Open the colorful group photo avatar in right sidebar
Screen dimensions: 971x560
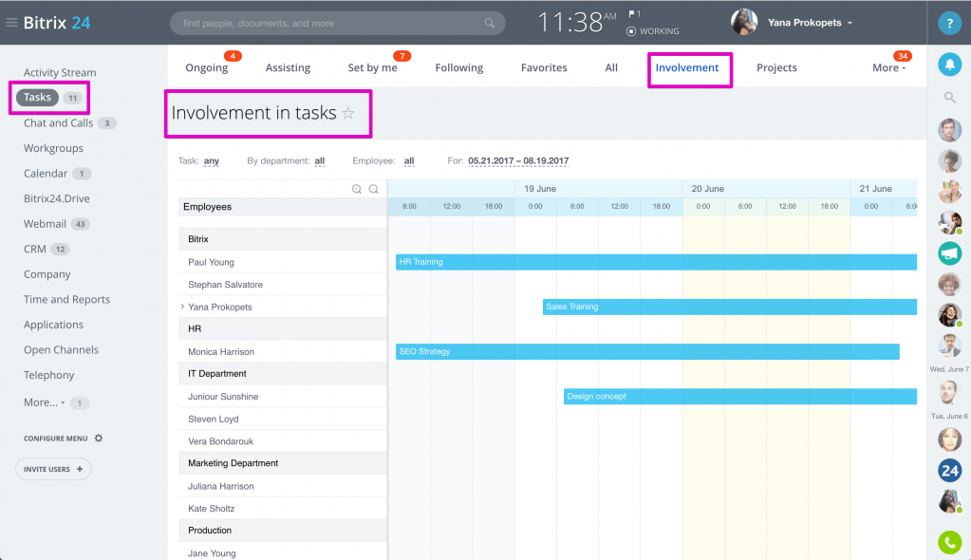[x=949, y=192]
